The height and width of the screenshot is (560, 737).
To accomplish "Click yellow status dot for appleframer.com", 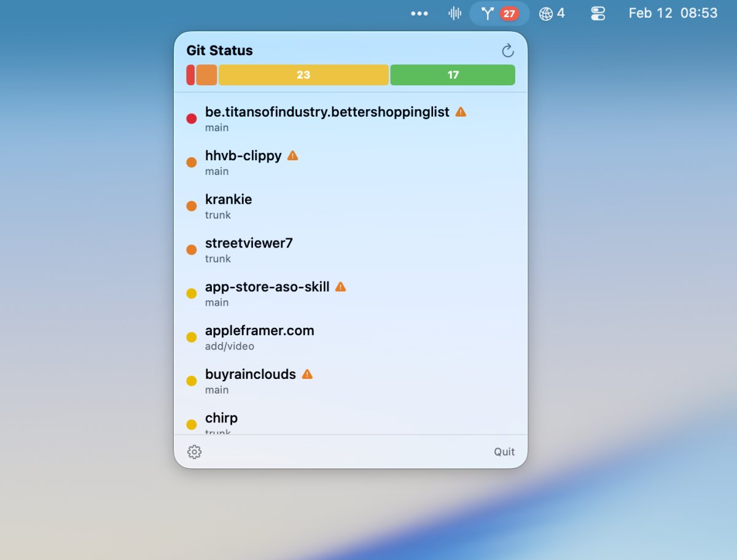I will [x=192, y=337].
